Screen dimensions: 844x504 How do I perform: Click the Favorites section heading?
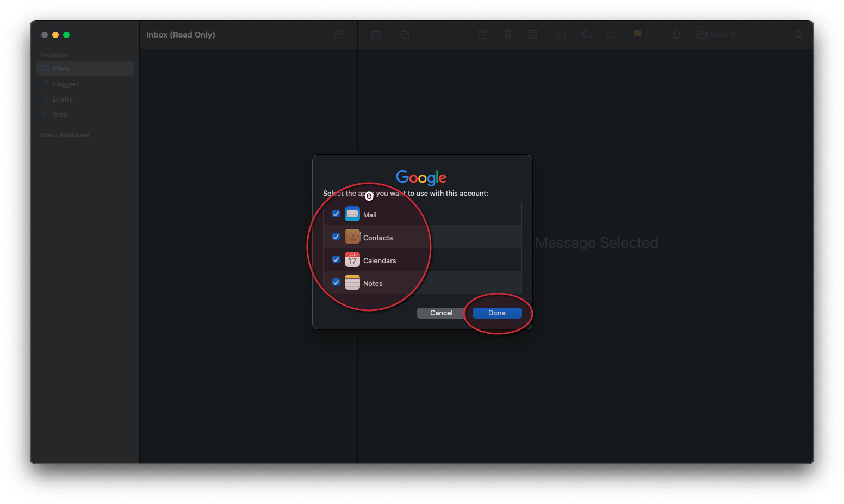[54, 55]
